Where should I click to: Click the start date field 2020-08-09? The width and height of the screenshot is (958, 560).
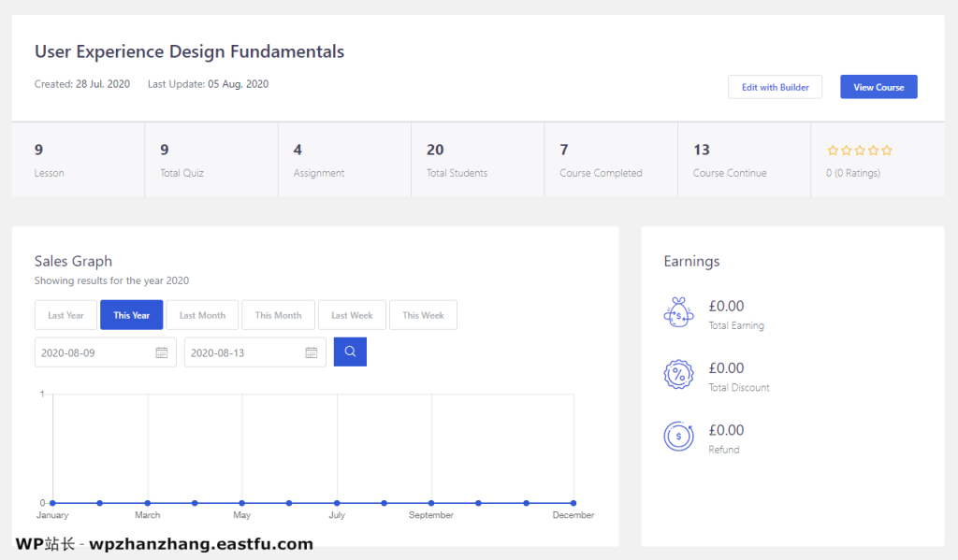(94, 352)
